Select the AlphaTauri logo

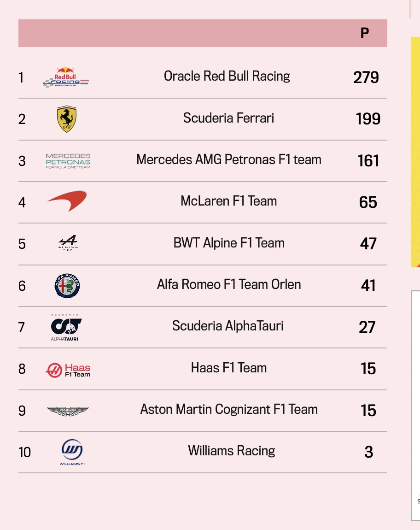pos(66,327)
